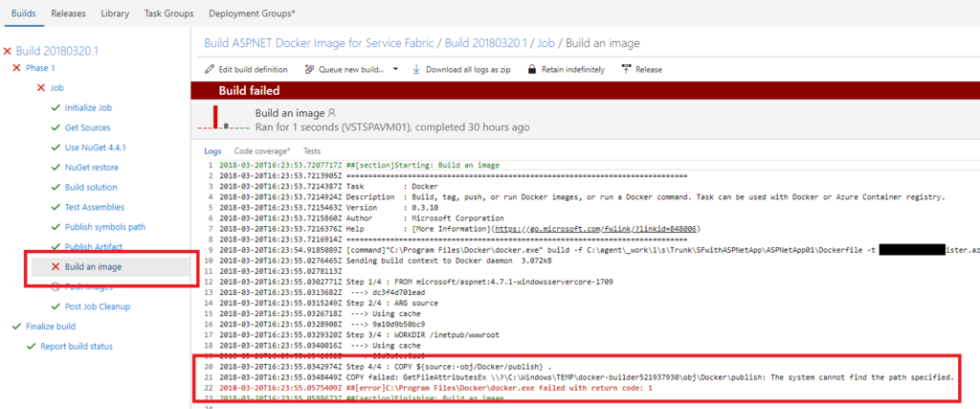This screenshot has height=409, width=980.
Task: Open the Post Job Cleanup step
Action: click(x=98, y=307)
